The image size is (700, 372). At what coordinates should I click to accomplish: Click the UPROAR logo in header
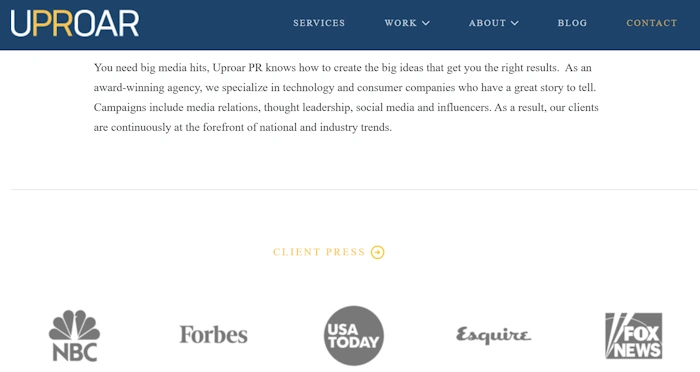75,23
